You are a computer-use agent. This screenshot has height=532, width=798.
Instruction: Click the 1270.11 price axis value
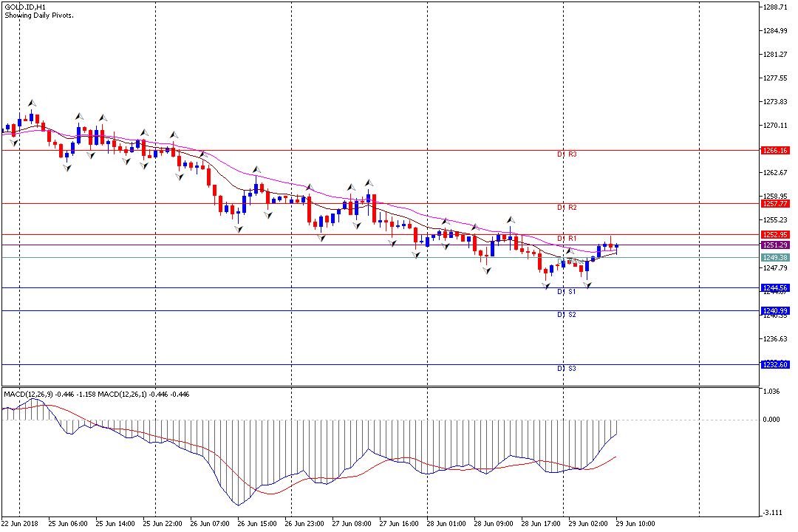[x=775, y=126]
